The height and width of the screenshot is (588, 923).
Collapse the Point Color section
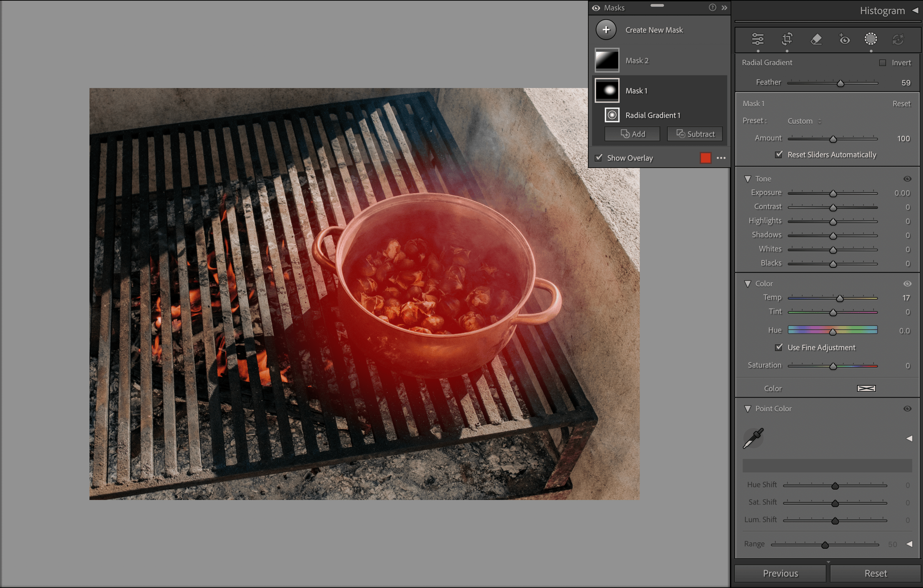748,409
